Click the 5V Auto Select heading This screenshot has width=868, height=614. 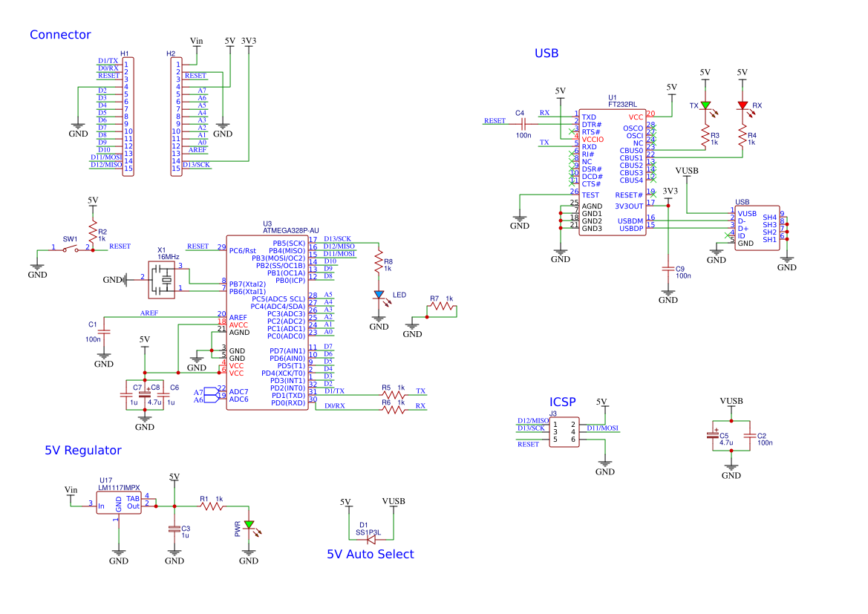371,554
